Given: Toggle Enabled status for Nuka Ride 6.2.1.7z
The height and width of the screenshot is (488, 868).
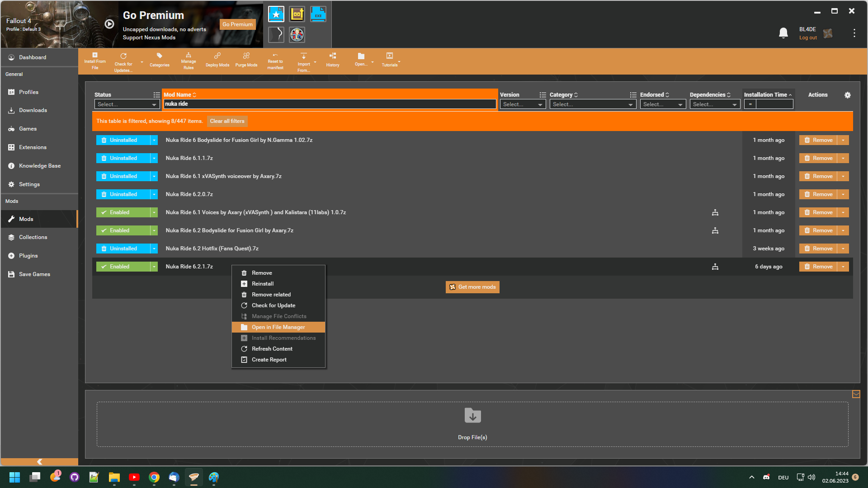Looking at the screenshot, I should coord(123,267).
